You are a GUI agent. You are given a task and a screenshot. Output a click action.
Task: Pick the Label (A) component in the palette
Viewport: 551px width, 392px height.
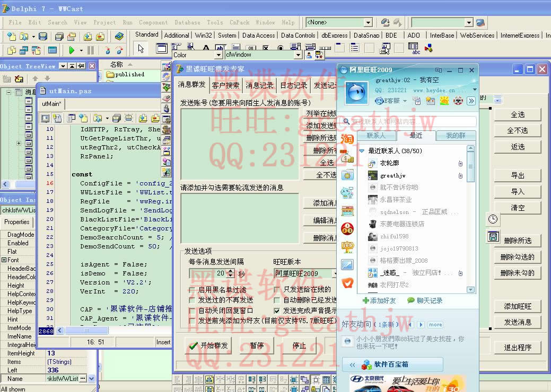point(206,48)
